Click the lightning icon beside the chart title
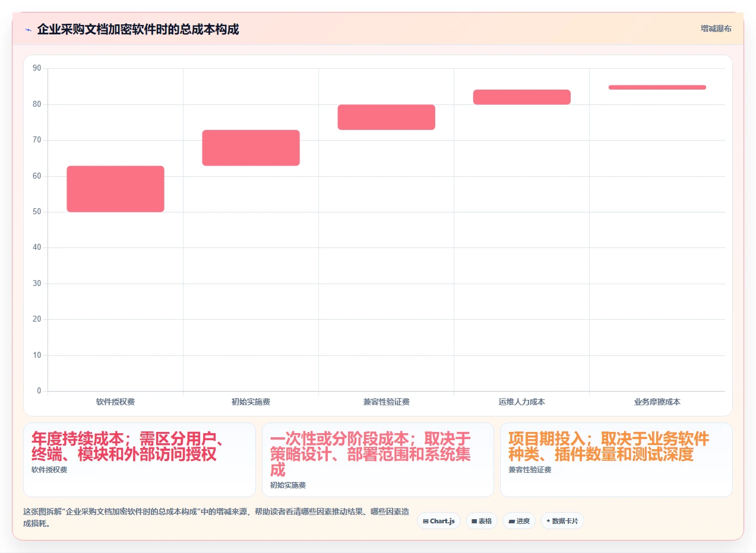 [28, 30]
